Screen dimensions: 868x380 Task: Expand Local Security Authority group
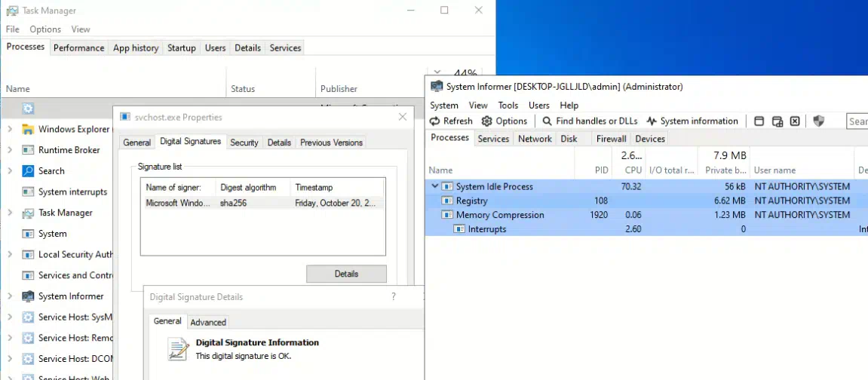point(10,254)
